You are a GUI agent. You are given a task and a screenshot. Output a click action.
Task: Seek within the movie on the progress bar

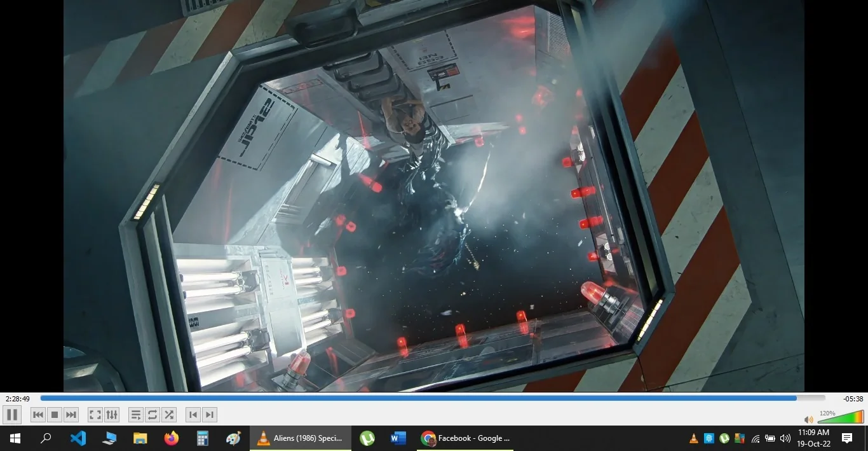(x=433, y=398)
